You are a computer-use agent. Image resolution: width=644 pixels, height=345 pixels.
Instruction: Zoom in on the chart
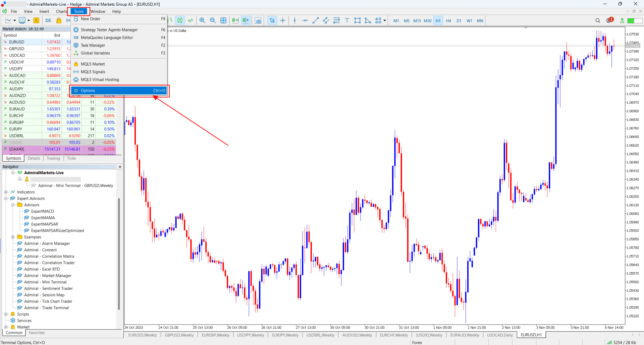(x=202, y=20)
